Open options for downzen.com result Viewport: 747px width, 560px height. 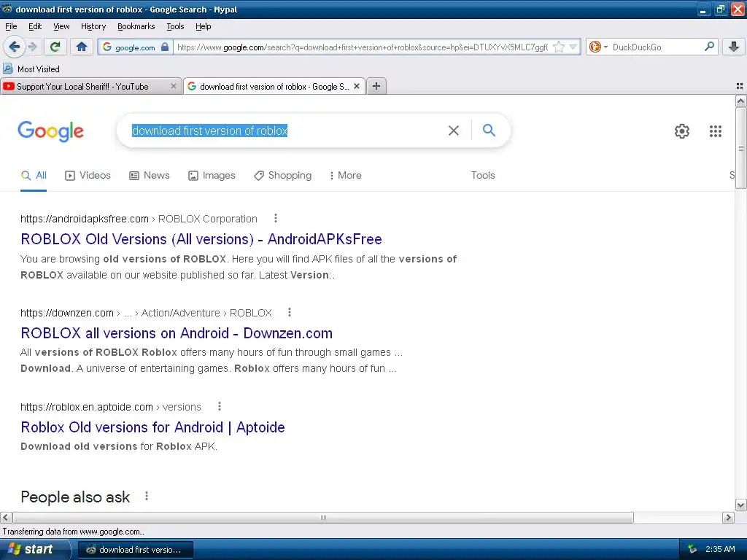(289, 312)
